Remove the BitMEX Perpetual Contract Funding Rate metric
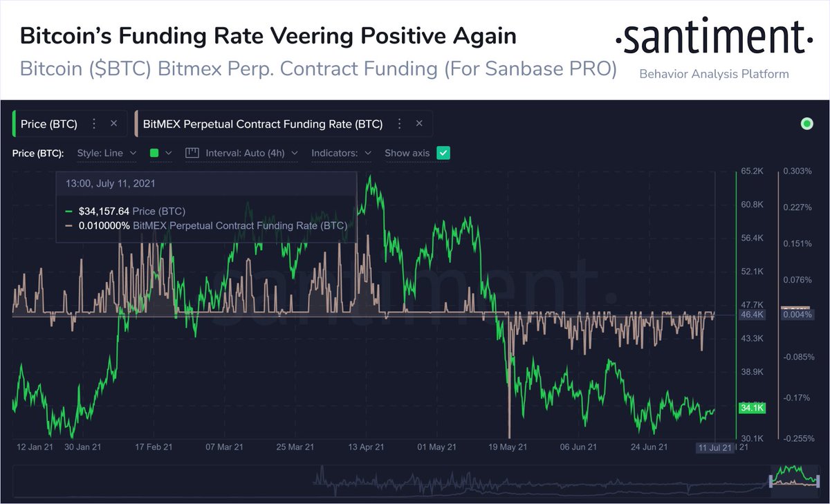The width and height of the screenshot is (830, 504). pyautogui.click(x=419, y=124)
